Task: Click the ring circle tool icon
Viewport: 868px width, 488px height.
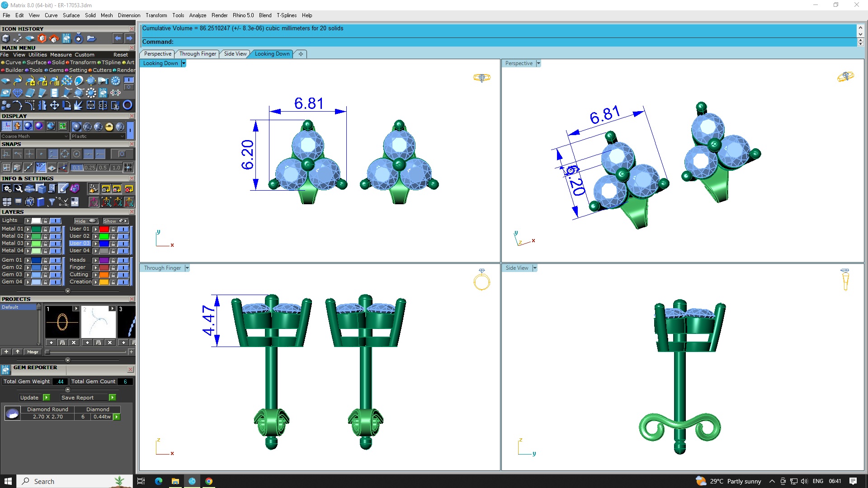Action: point(127,105)
